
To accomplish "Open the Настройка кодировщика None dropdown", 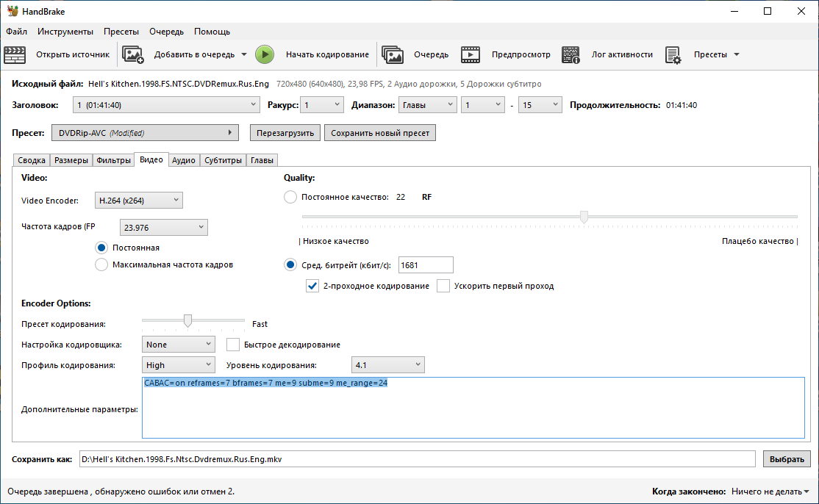I will pyautogui.click(x=178, y=345).
